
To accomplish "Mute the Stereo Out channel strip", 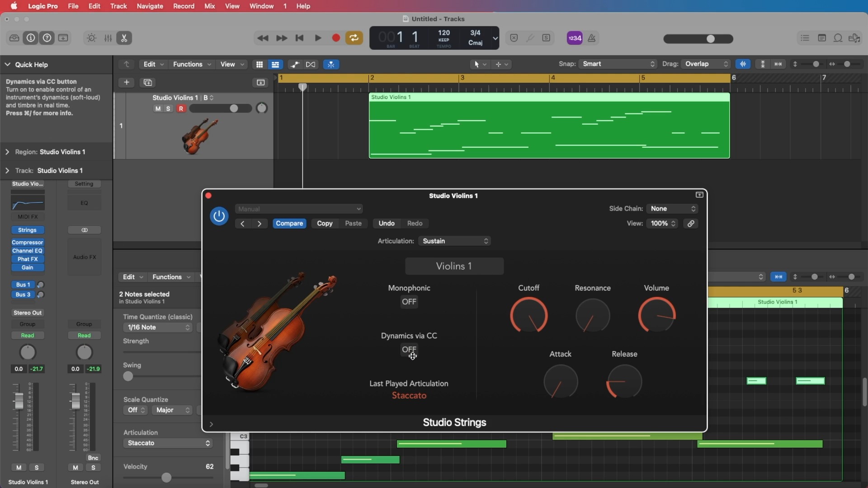I will 75,468.
